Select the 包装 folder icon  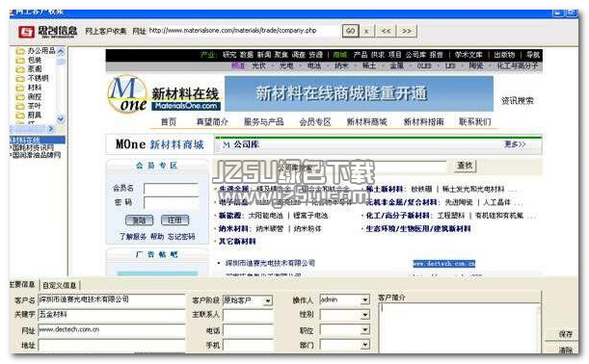[x=20, y=60]
